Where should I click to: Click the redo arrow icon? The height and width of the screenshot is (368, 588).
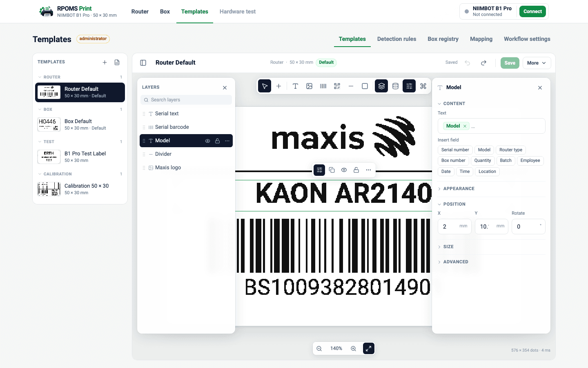click(x=483, y=63)
